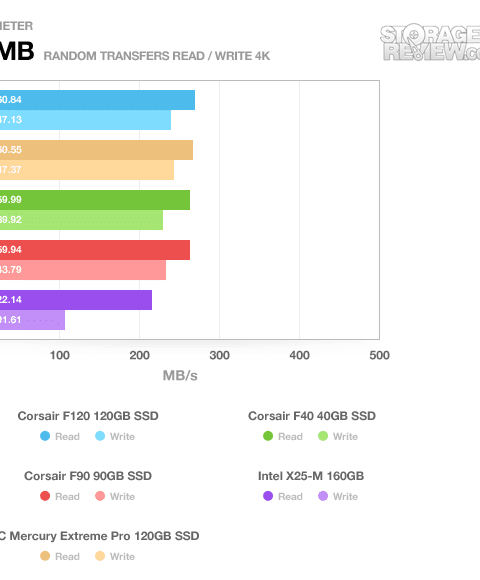This screenshot has width=480, height=580.
Task: Select the Corsair F120 120GB SSD legend title
Action: coord(88,416)
